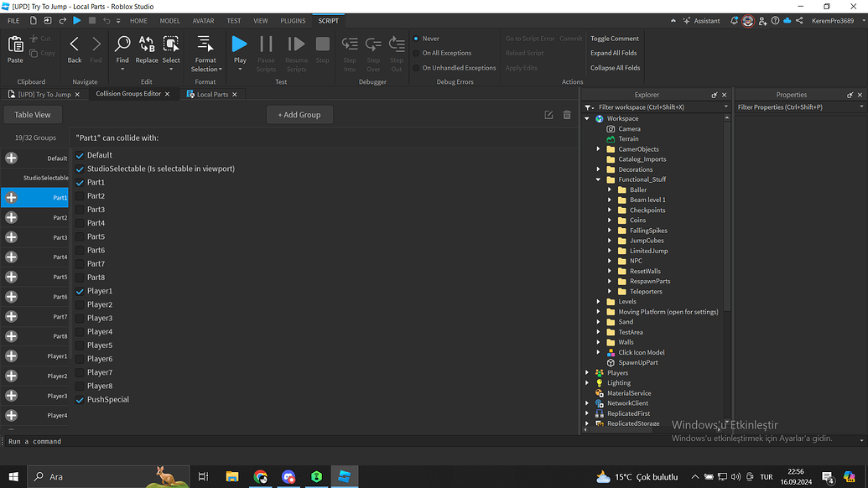Select the SpawnUpPart item in Explorer
This screenshot has height=488, width=868.
tap(637, 362)
